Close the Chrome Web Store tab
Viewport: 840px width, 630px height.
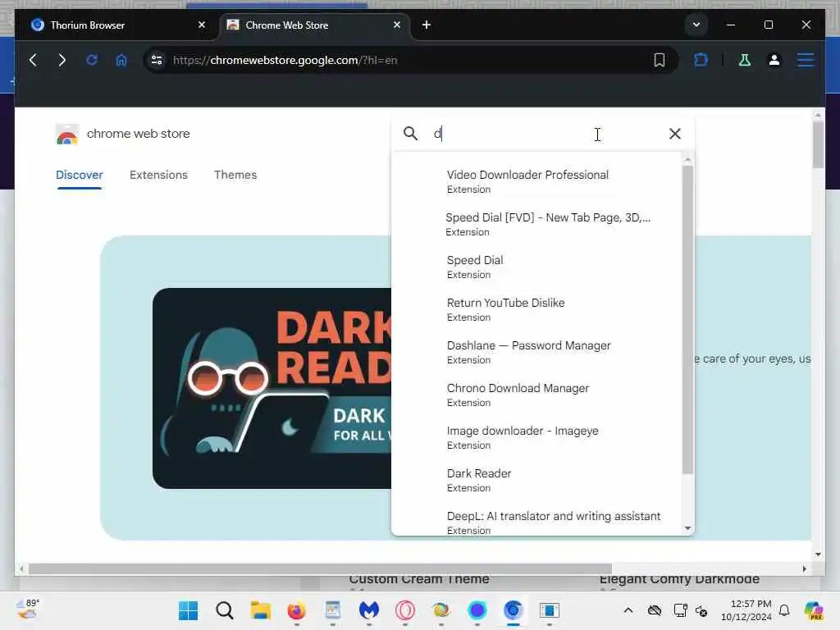397,25
